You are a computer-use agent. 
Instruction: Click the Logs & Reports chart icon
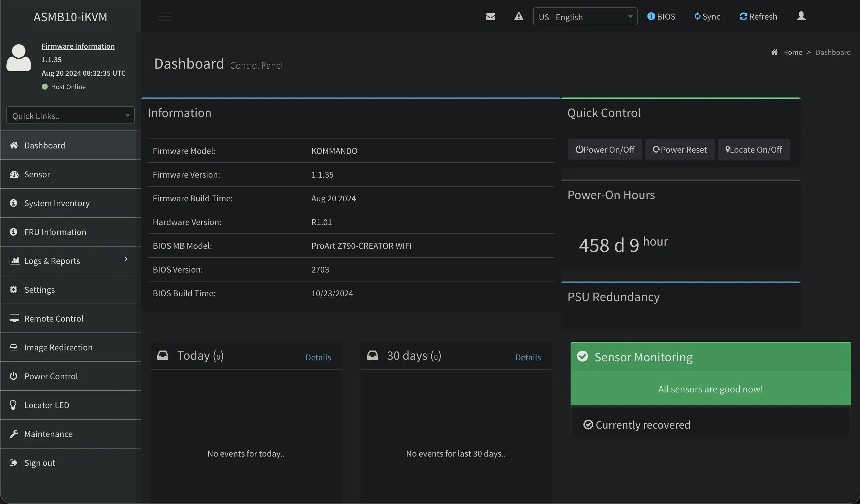click(x=14, y=261)
